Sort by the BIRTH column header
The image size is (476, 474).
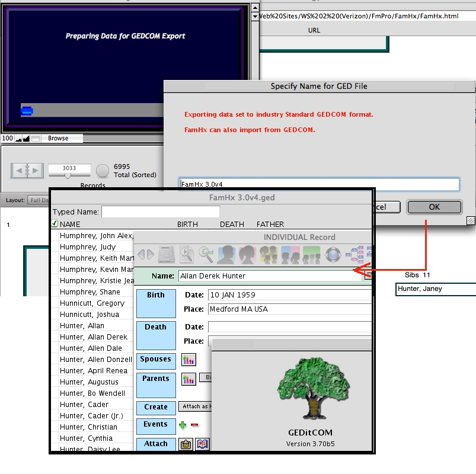187,224
